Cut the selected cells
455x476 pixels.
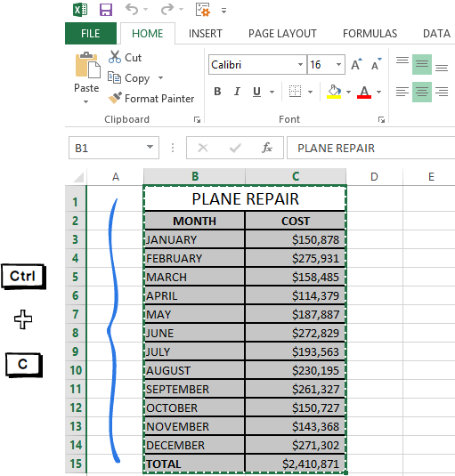point(126,57)
